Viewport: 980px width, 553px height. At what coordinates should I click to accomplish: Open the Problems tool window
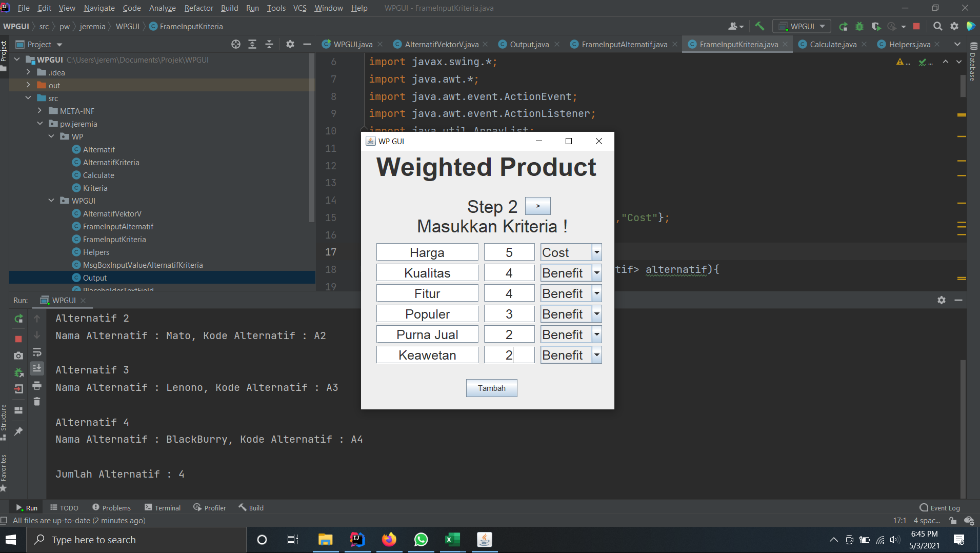(x=111, y=508)
